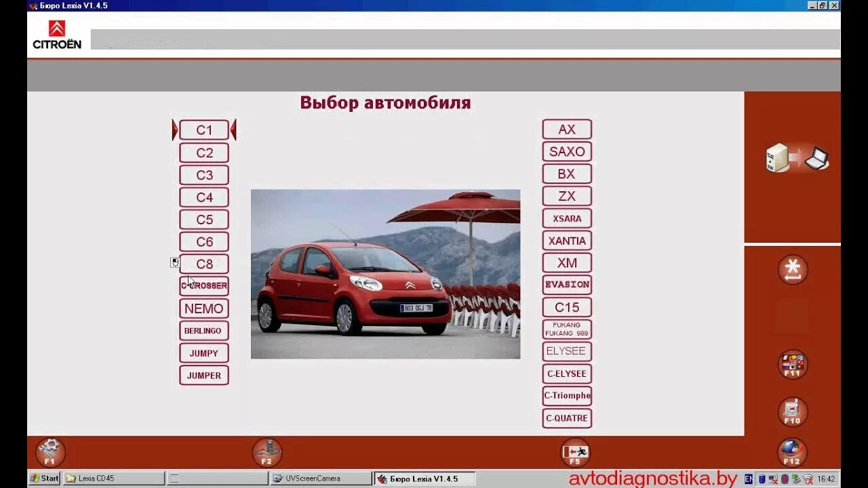Click the computer-to-laptop connection icon
This screenshot has width=868, height=488.
click(x=797, y=158)
